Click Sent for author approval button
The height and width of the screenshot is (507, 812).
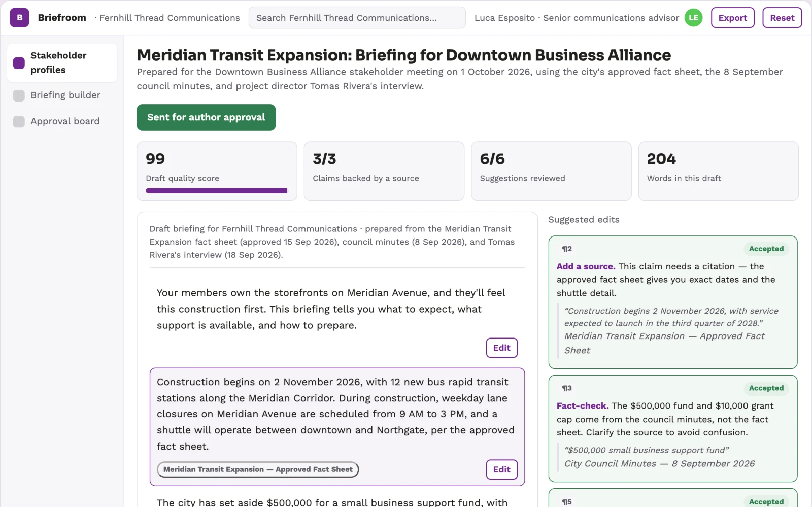(206, 117)
